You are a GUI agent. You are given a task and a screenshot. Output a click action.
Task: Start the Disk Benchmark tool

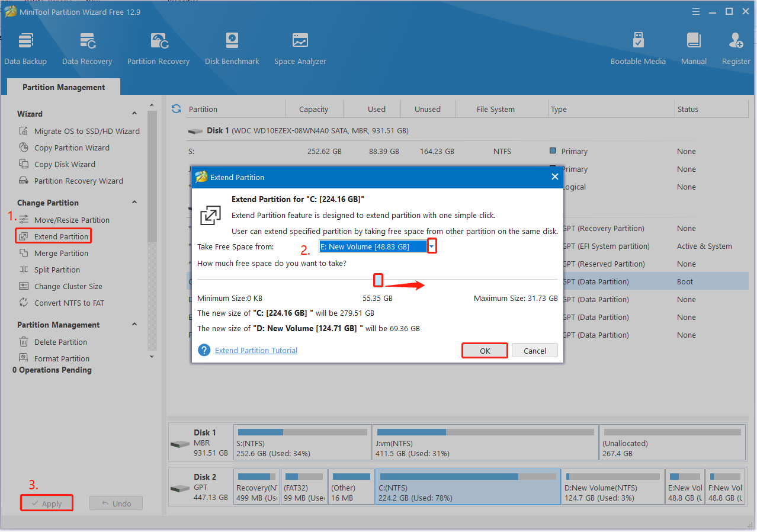[232, 49]
